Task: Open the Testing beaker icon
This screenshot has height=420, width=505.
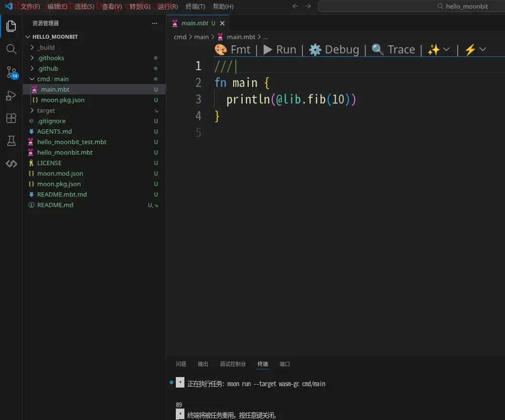Action: 11,141
